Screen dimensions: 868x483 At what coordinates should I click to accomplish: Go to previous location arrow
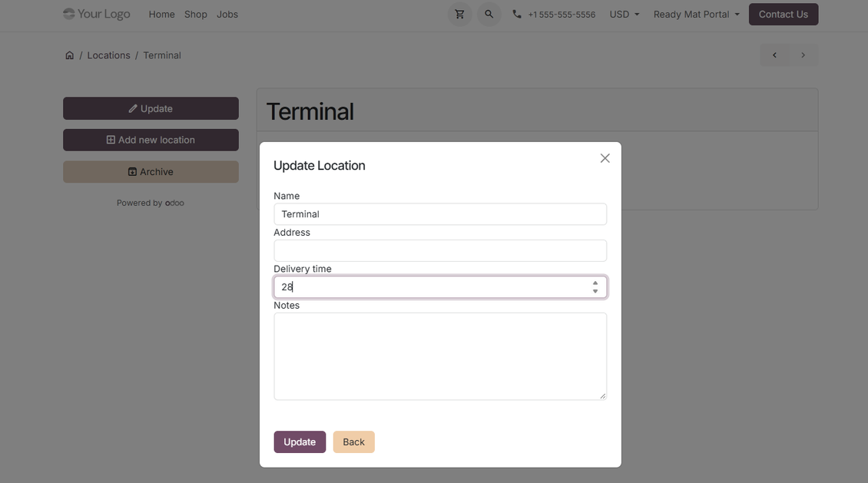pos(774,55)
